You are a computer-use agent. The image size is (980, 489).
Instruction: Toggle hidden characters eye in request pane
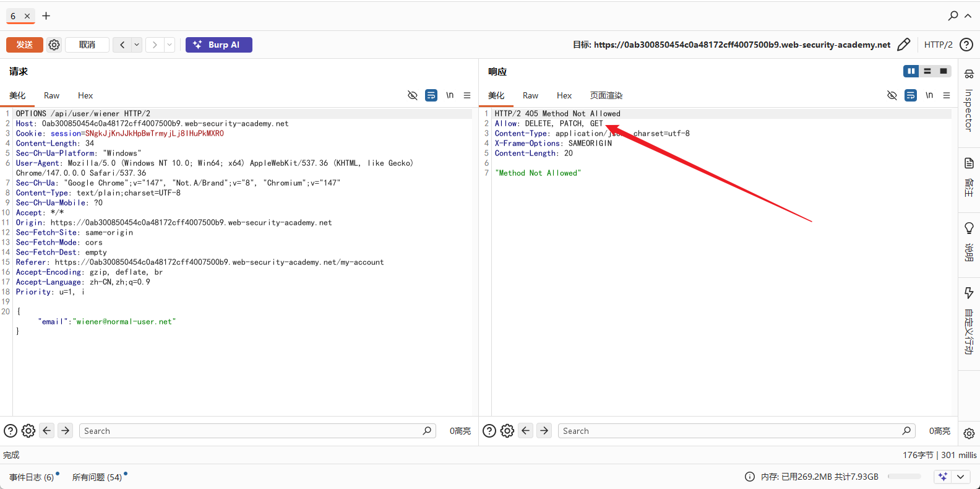click(x=413, y=95)
